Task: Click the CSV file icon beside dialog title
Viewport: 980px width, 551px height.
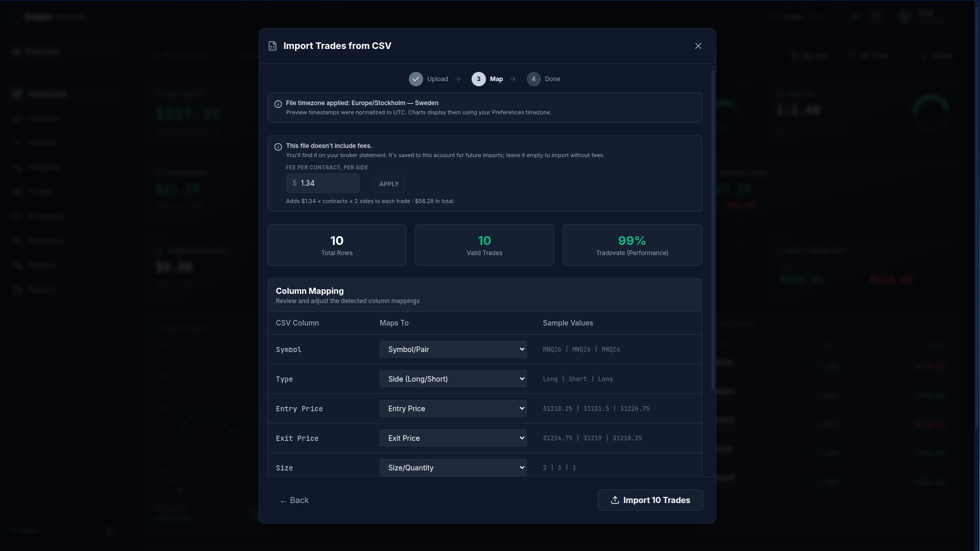Action: point(273,46)
